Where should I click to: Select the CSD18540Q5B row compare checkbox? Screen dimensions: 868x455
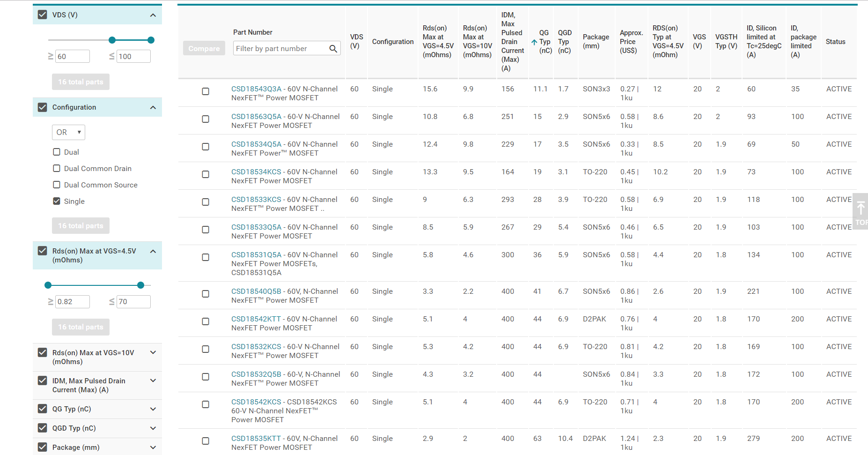tap(206, 294)
